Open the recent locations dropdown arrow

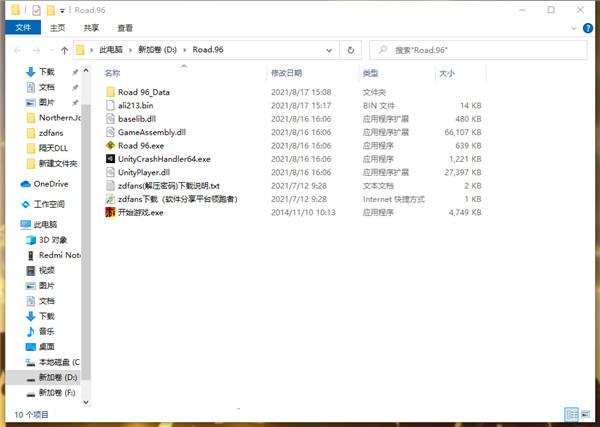pyautogui.click(x=51, y=50)
